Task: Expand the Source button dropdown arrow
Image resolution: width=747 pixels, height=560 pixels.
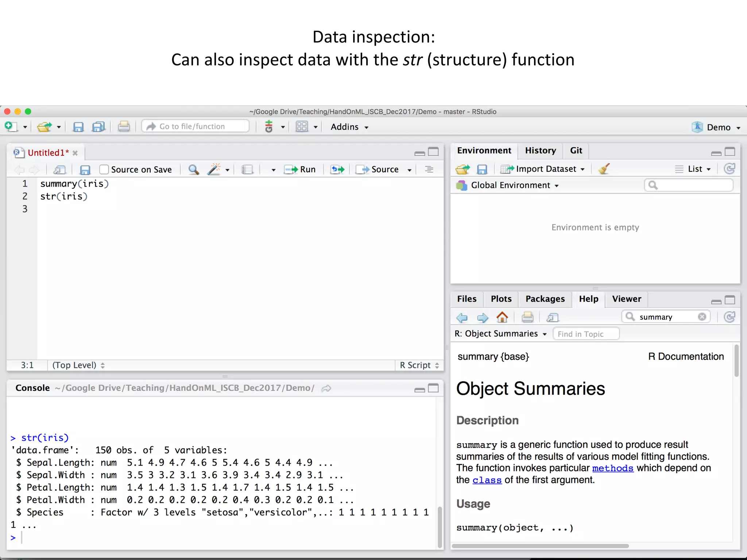Action: [x=410, y=170]
